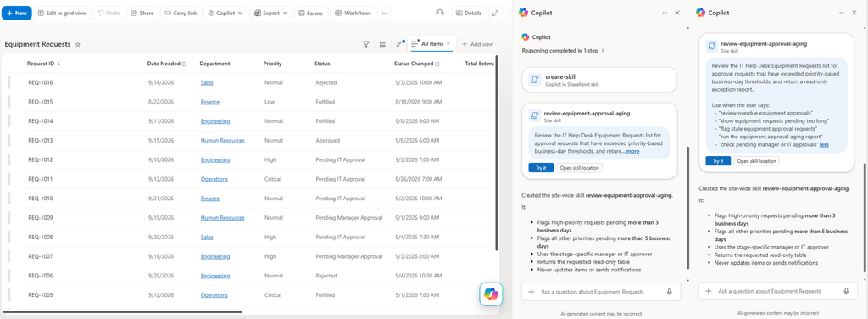Select the REQ-1010 request ID cell
This screenshot has height=319, width=868.
(41, 199)
